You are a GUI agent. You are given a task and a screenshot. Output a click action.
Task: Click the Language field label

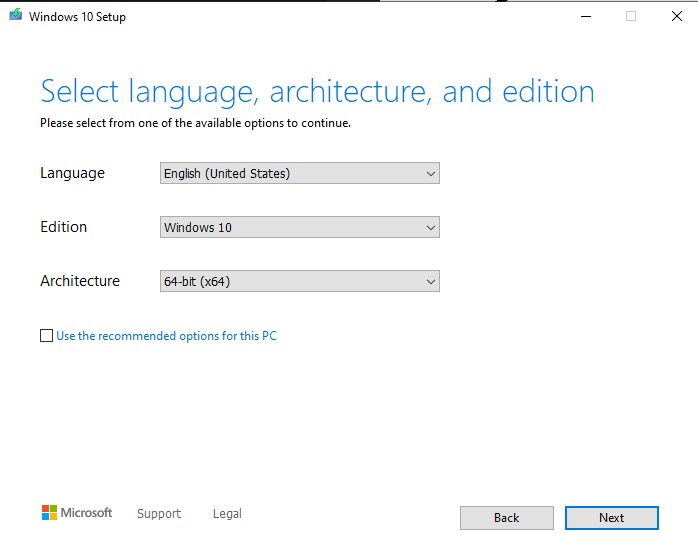[72, 173]
